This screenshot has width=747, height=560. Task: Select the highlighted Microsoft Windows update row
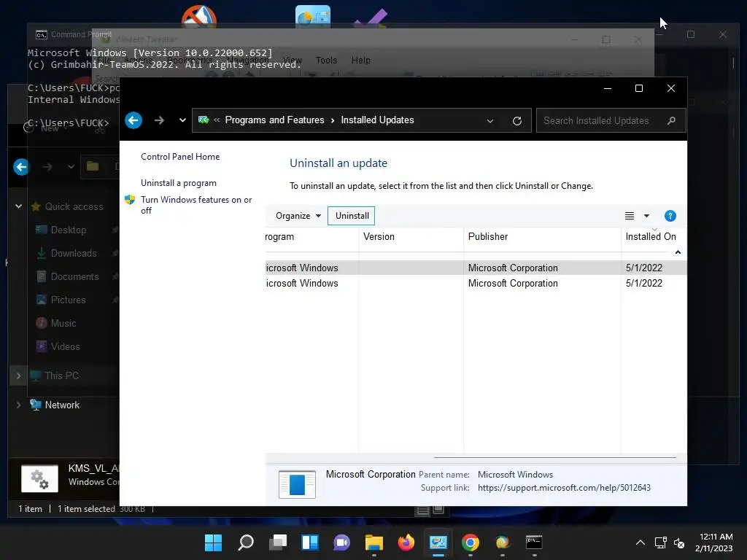(x=476, y=268)
